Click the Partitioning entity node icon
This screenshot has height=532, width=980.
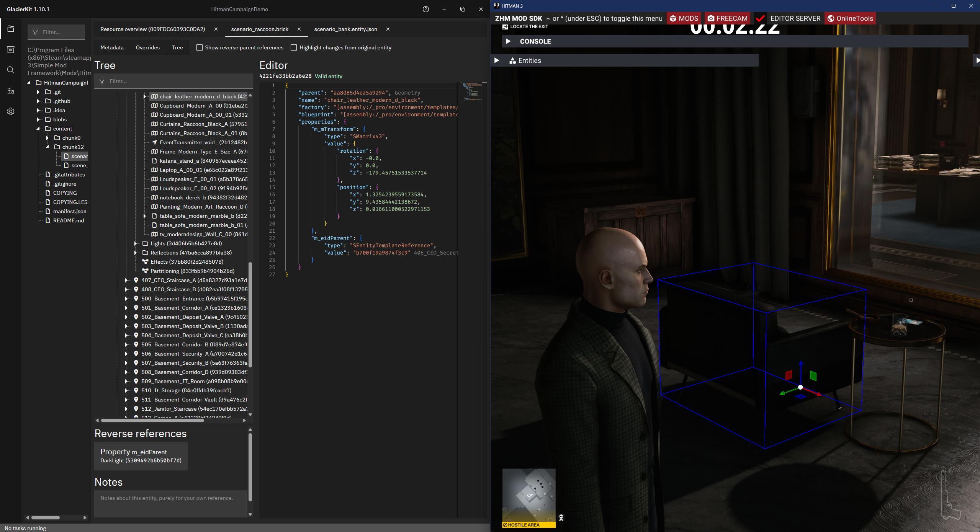coord(145,271)
